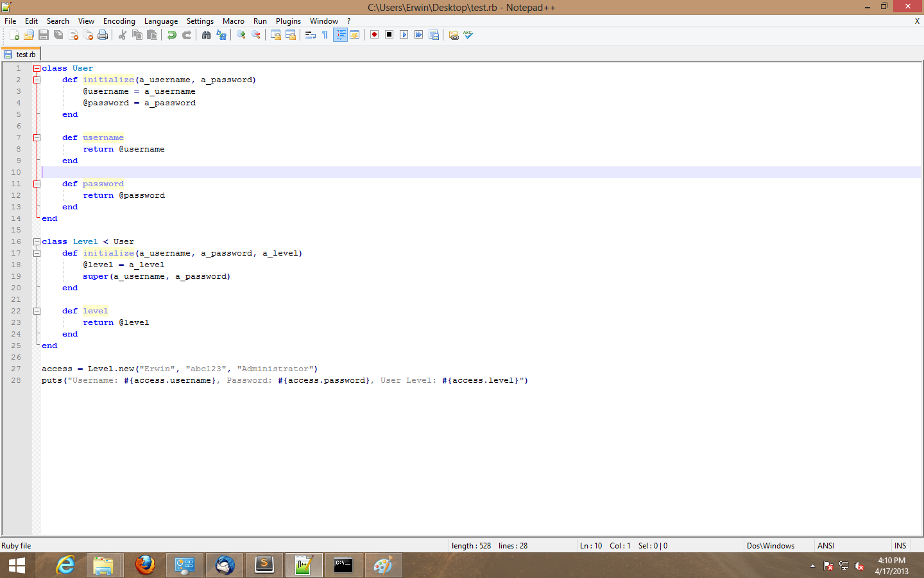Image resolution: width=924 pixels, height=578 pixels.
Task: Zoom in using the magnifier plus icon
Action: [x=241, y=35]
